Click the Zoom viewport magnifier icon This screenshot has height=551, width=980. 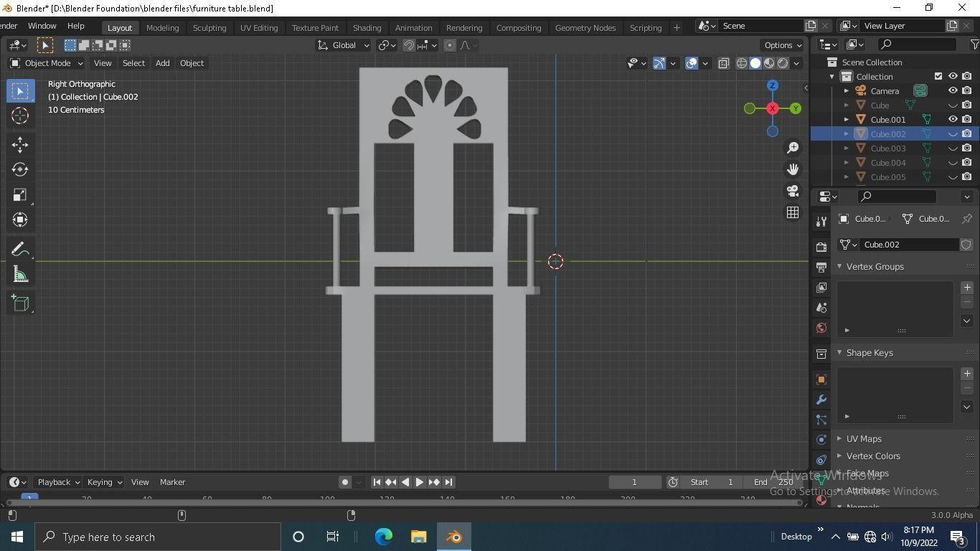(793, 148)
